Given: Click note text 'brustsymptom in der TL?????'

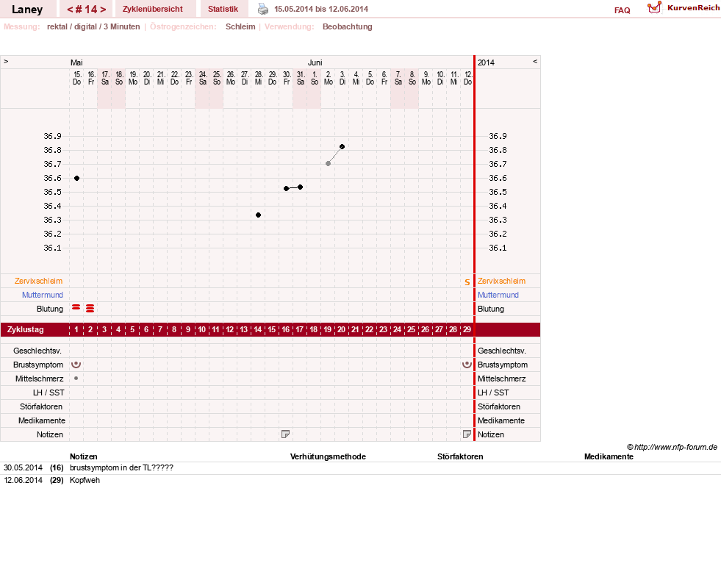Looking at the screenshot, I should [121, 467].
